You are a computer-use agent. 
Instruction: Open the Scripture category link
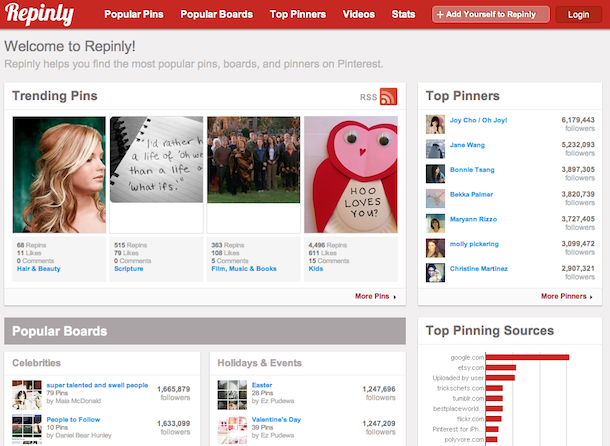pos(129,269)
